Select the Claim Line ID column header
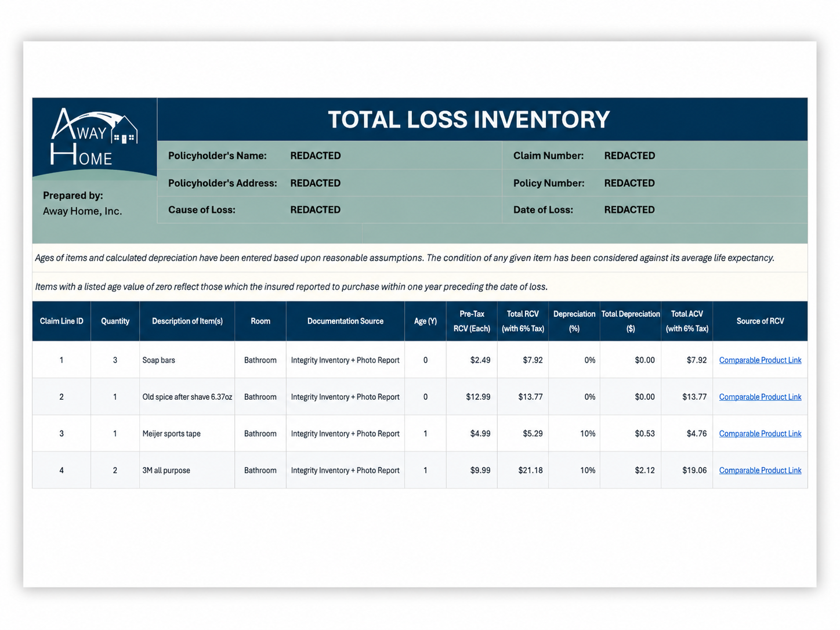Screen dimensions: 840x630 tap(61, 321)
